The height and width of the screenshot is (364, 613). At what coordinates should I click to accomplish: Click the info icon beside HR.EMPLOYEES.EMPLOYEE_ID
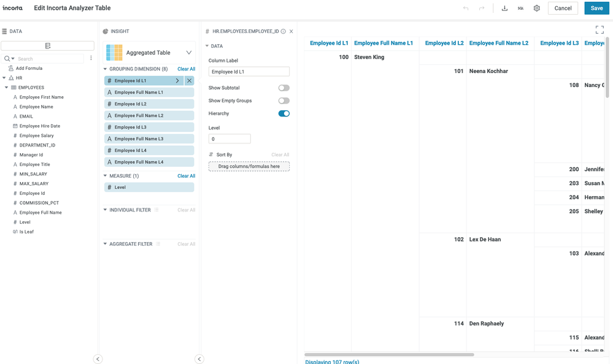coord(283,31)
